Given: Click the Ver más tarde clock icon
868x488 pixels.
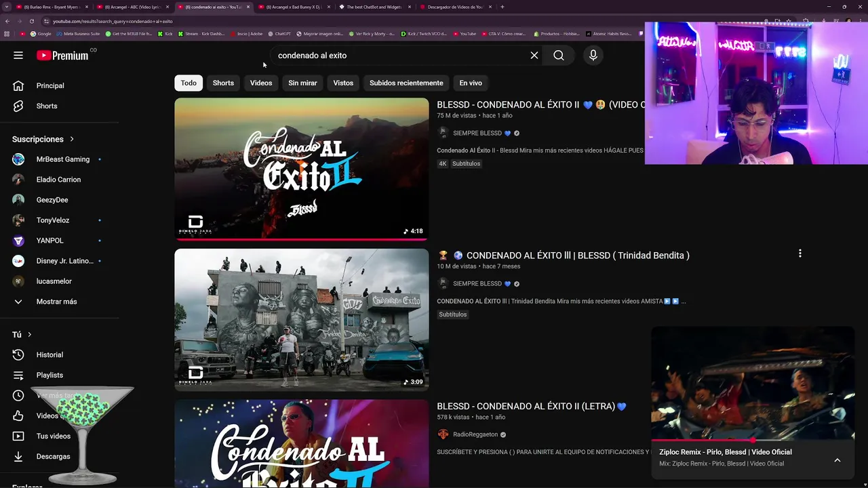Looking at the screenshot, I should pos(18,395).
